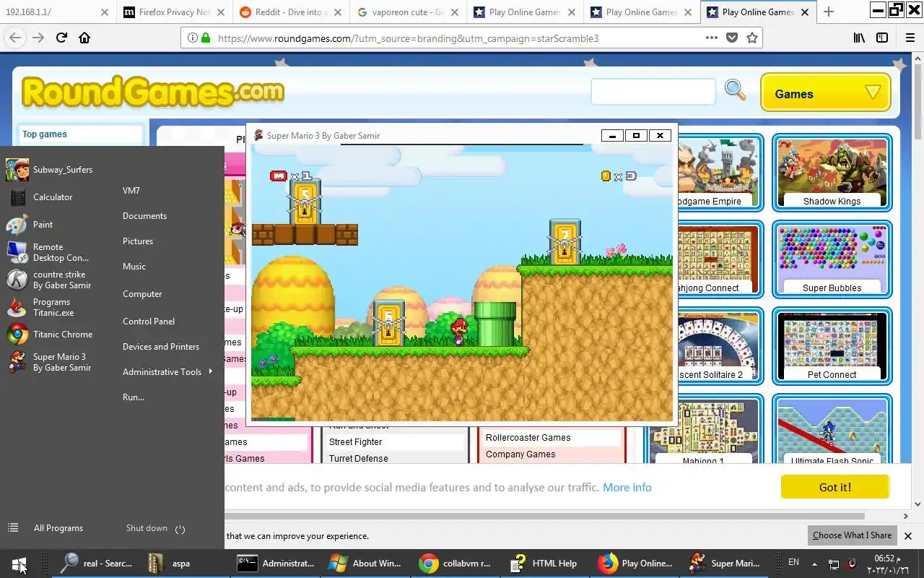Show hidden system tray icons
Image resolution: width=924 pixels, height=578 pixels.
(814, 564)
